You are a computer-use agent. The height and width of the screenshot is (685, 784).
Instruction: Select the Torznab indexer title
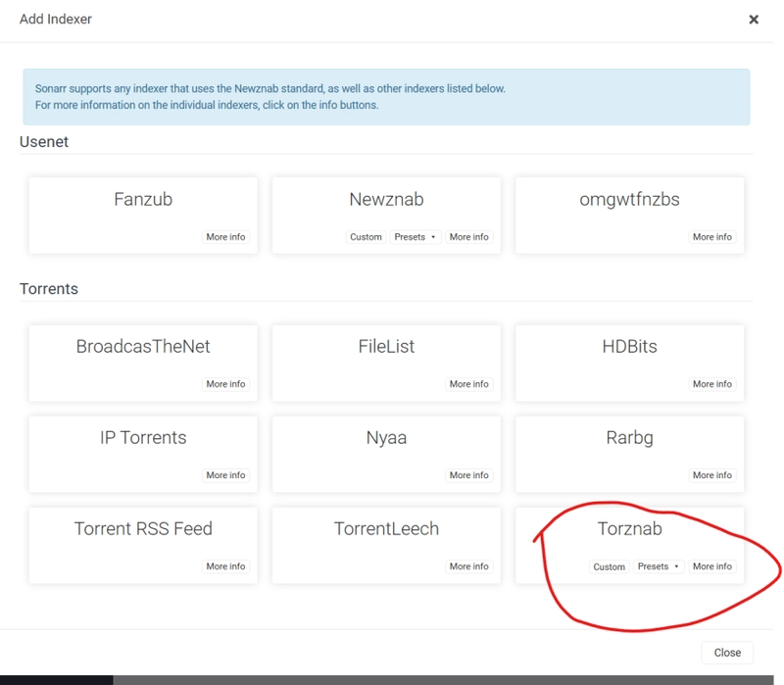[x=629, y=528]
